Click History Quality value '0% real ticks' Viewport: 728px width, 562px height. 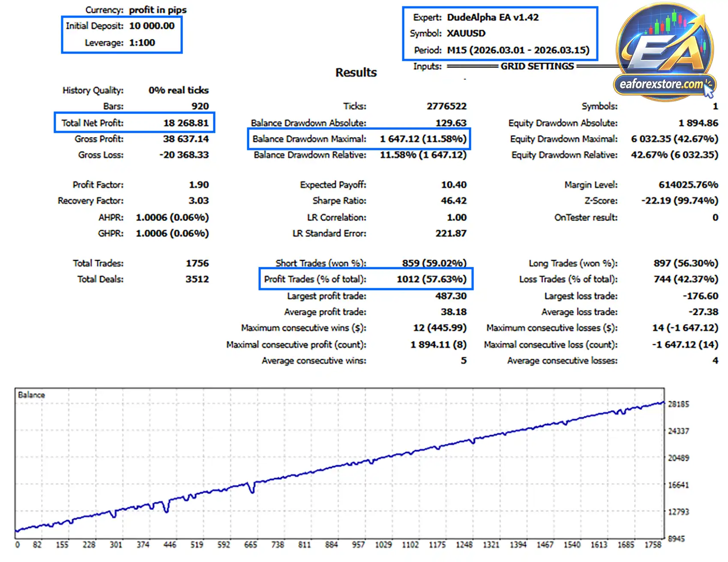tap(179, 90)
